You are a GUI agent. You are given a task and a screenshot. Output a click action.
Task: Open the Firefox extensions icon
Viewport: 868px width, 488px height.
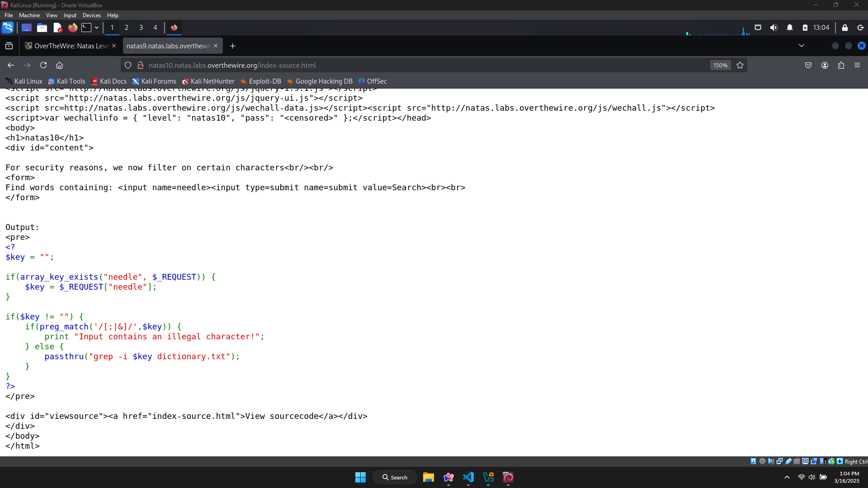pyautogui.click(x=841, y=66)
